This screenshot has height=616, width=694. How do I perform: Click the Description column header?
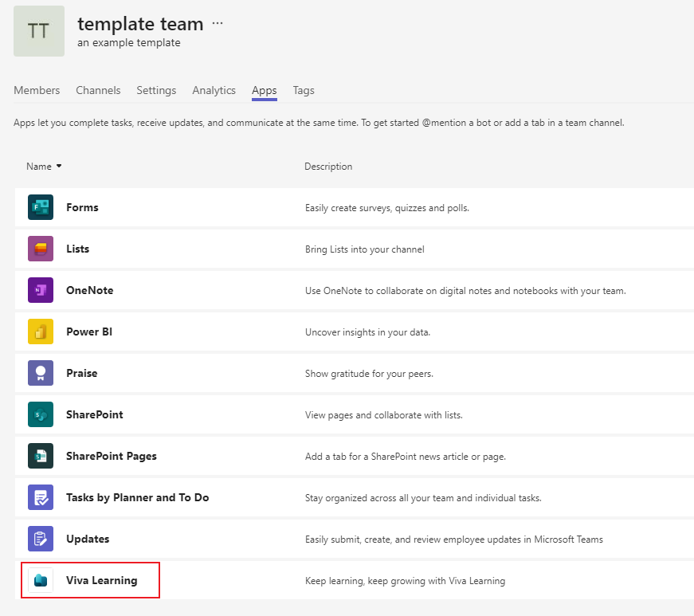[328, 167]
